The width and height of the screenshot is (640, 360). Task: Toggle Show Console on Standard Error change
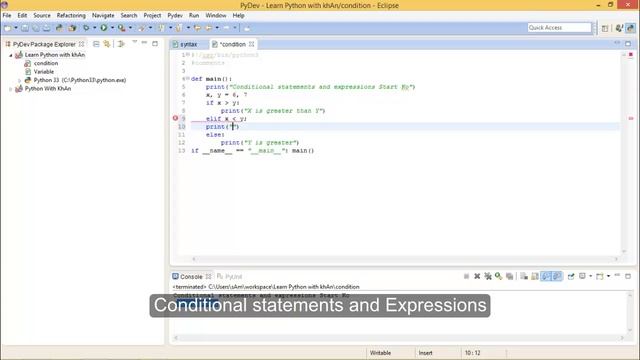point(557,276)
